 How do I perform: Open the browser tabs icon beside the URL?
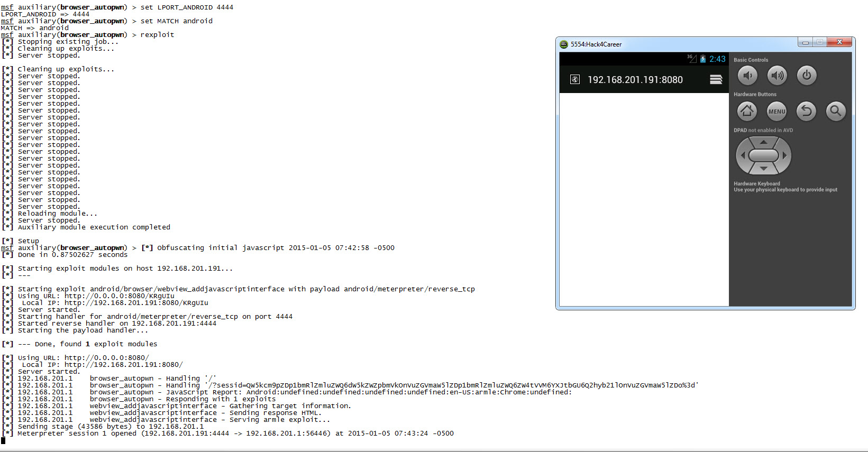716,79
